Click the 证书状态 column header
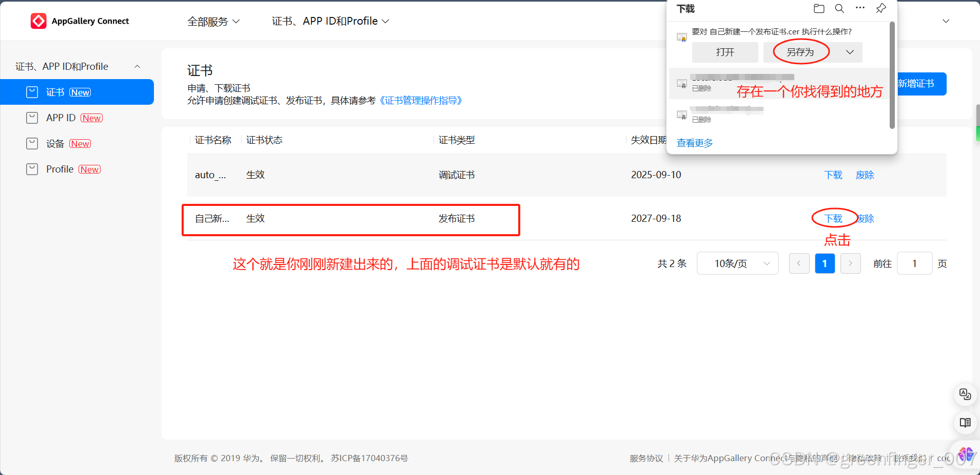 click(264, 140)
